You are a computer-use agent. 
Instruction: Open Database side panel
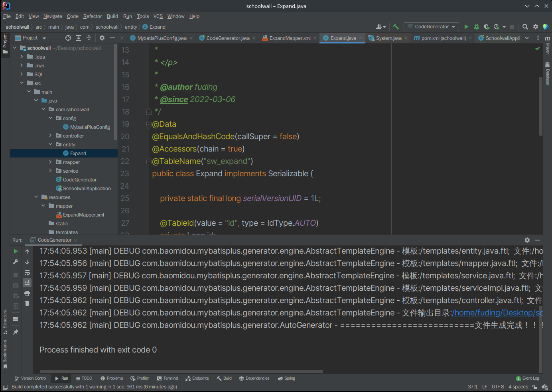[548, 74]
